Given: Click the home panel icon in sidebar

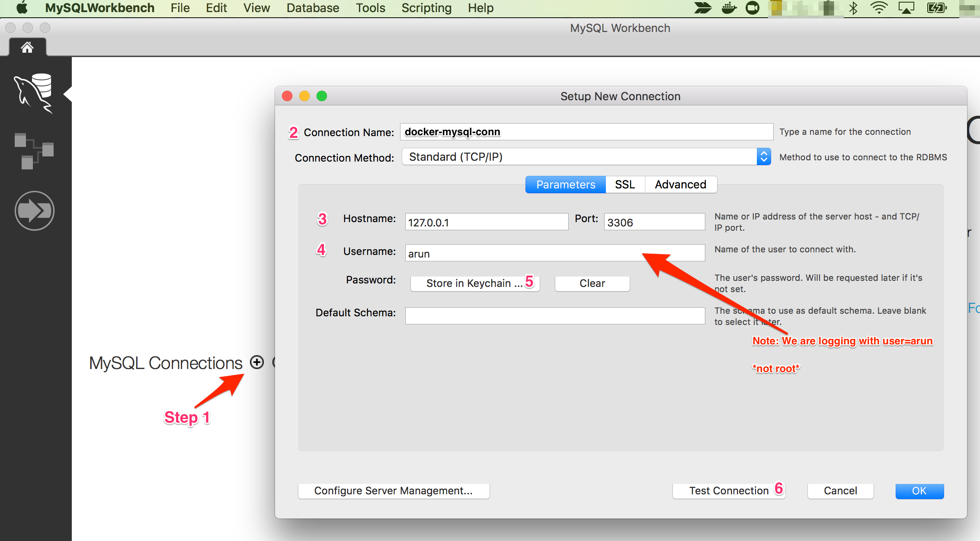Looking at the screenshot, I should 26,47.
